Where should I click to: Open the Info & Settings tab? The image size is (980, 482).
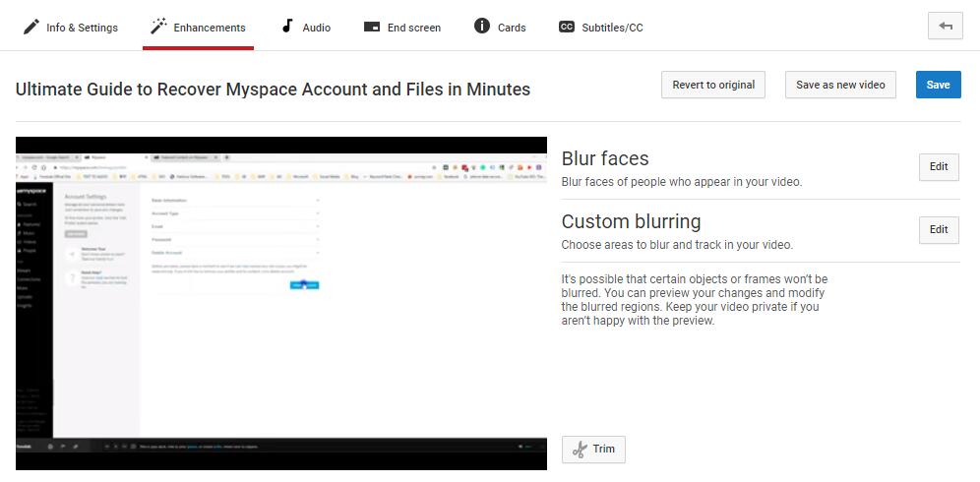(x=70, y=28)
